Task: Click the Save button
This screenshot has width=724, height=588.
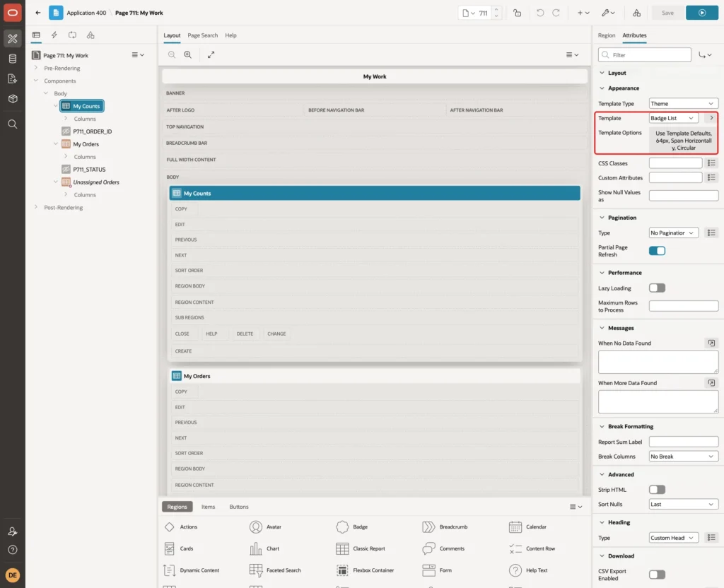Action: coord(667,13)
